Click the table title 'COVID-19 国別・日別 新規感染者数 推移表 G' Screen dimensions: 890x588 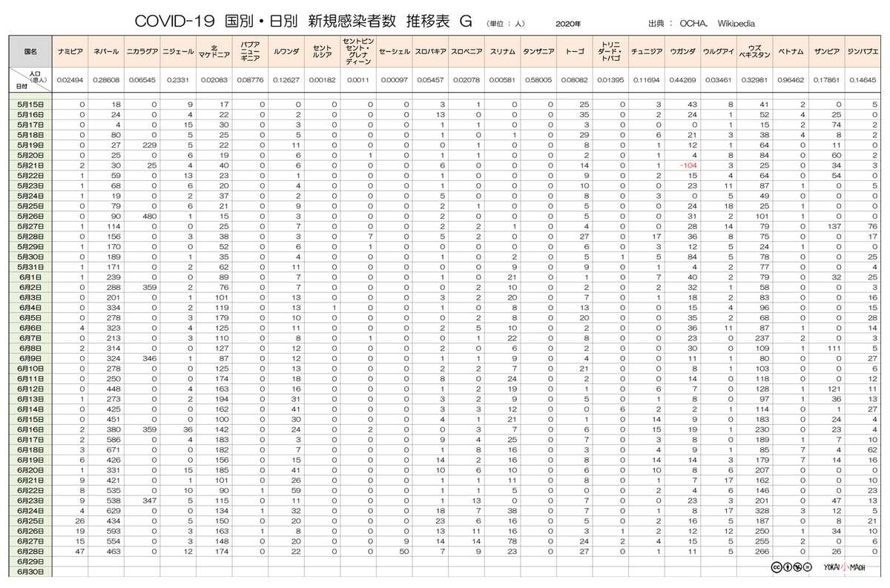(x=303, y=22)
